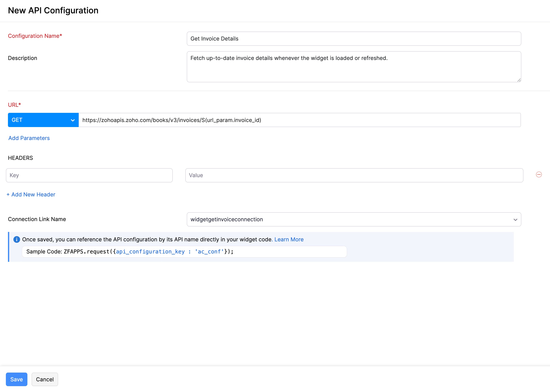
Task: Select the Configuration Name field containing Get Invoice Details
Action: pyautogui.click(x=354, y=39)
